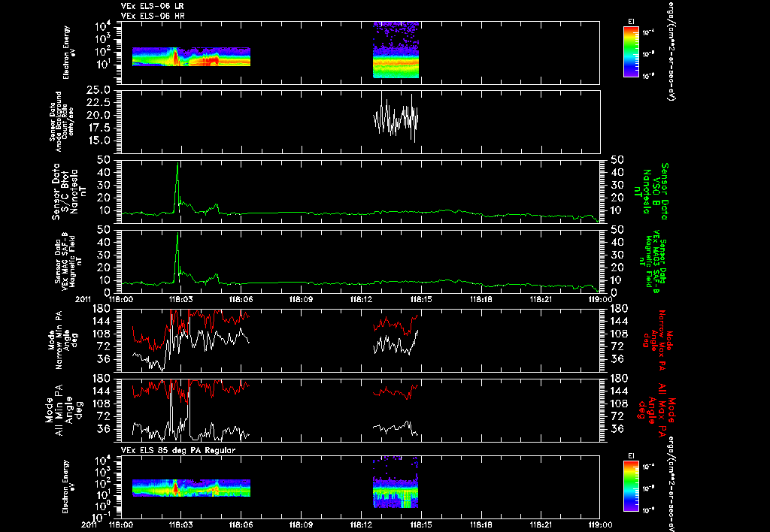This screenshot has width=770, height=532.
Task: Click the narrow spectrogram block in the 85 deg PA panel
Action: [x=396, y=482]
